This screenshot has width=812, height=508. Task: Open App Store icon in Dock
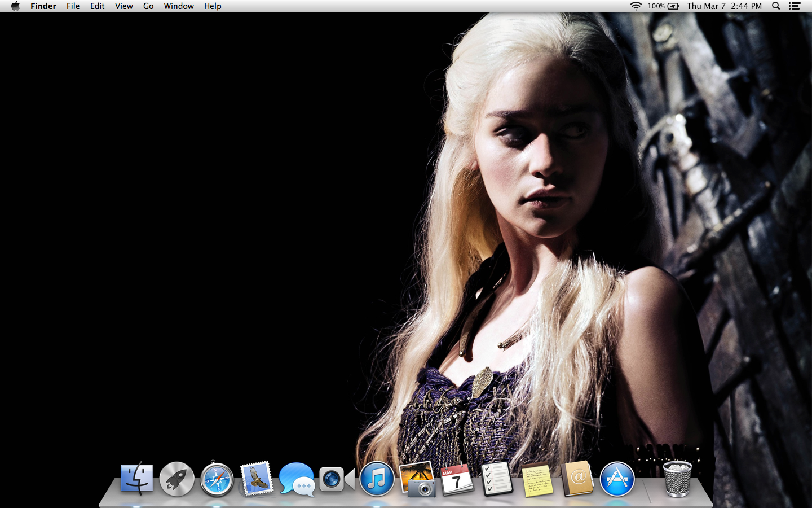pyautogui.click(x=617, y=479)
